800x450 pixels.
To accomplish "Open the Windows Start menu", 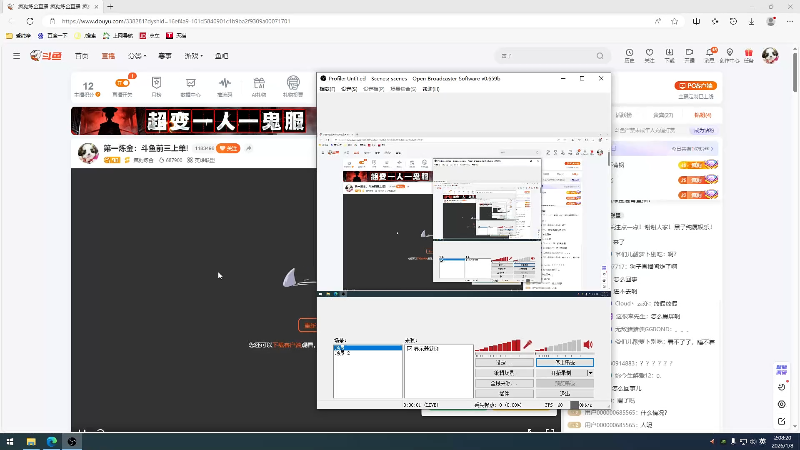I will 10,441.
